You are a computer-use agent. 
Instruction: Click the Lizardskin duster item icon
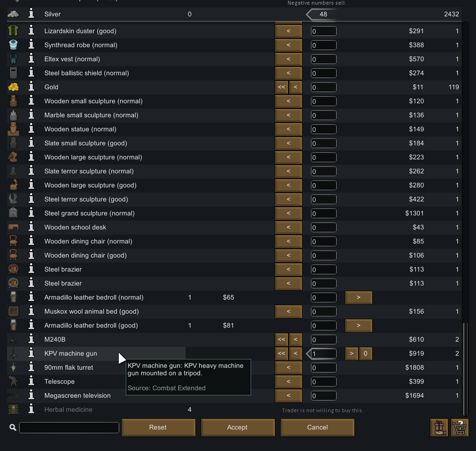click(x=13, y=31)
